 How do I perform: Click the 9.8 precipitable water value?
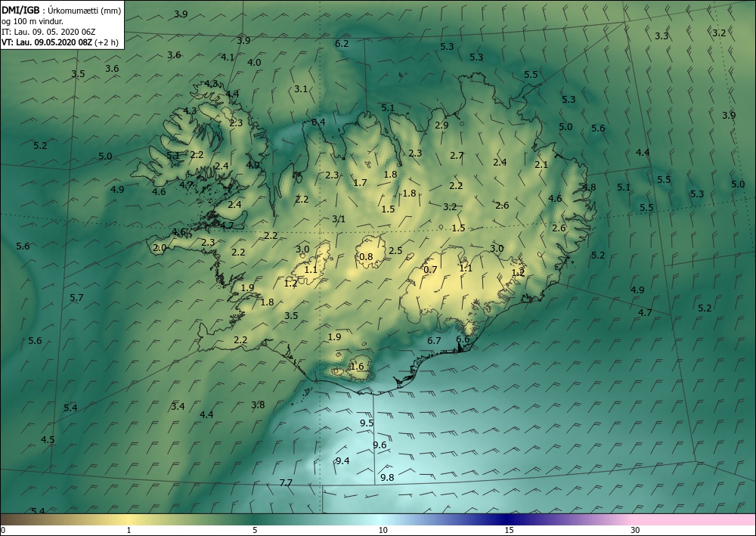pyautogui.click(x=387, y=478)
